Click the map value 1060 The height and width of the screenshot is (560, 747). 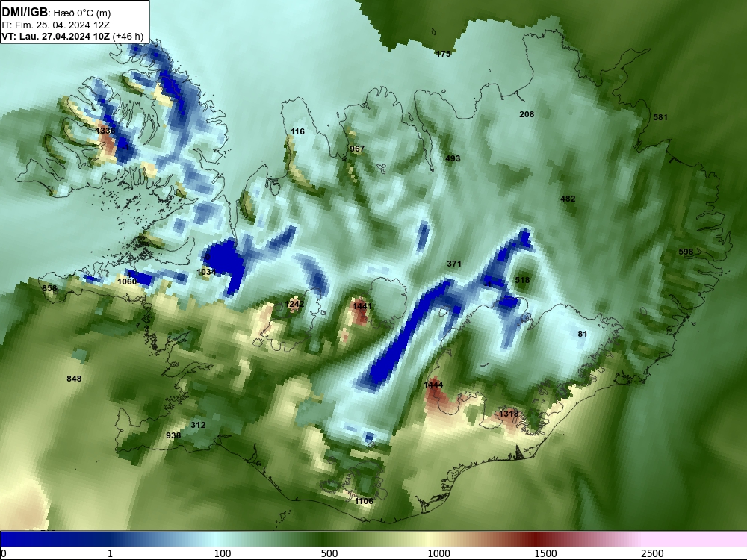click(127, 281)
